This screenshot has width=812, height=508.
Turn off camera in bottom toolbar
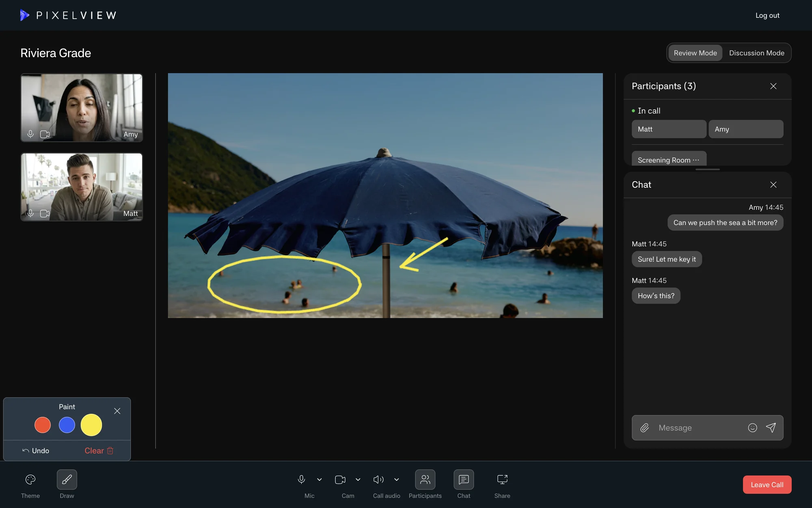coord(340,480)
